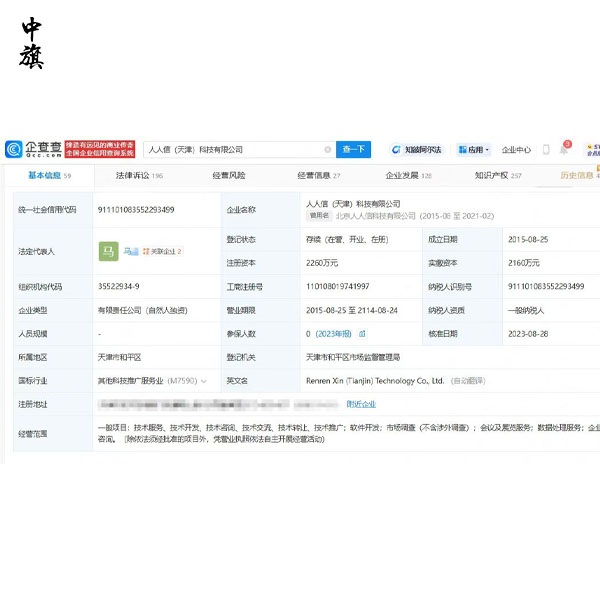Expand the 其他科技推广服务业 industry chevron
600x600 pixels.
click(204, 381)
